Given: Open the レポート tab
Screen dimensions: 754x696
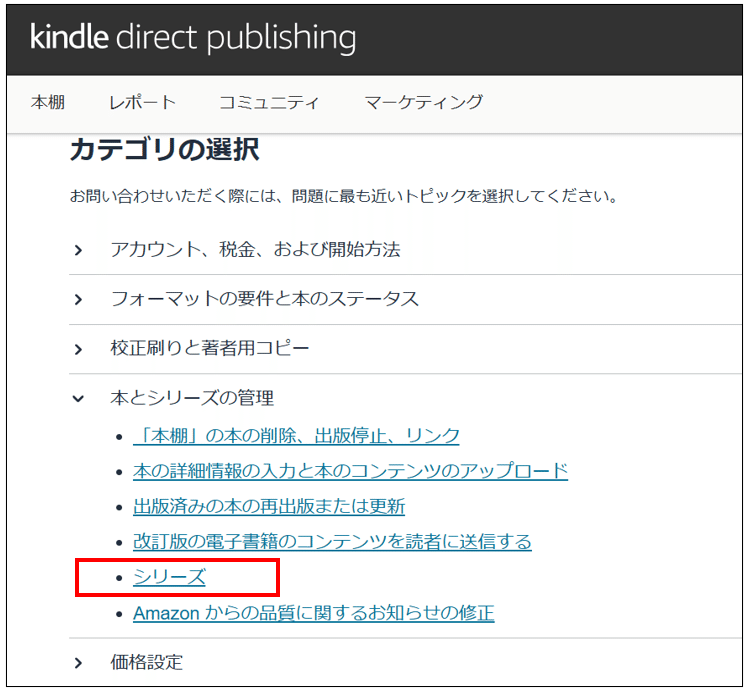Looking at the screenshot, I should [x=142, y=102].
